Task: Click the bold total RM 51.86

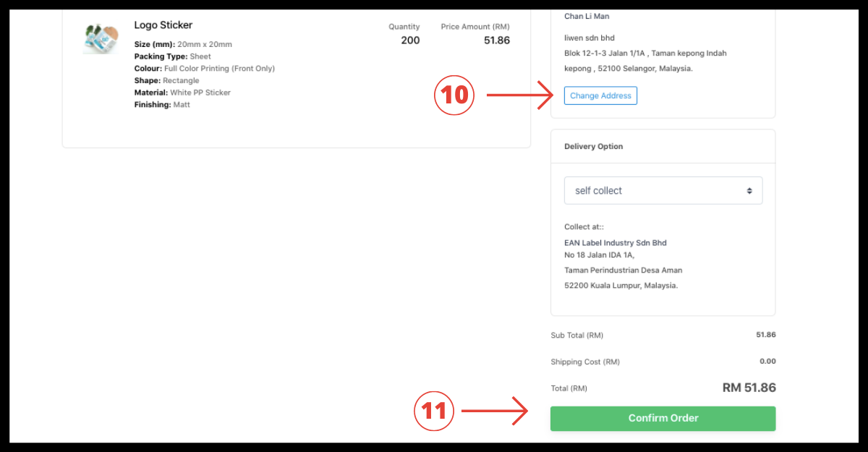Action: (749, 388)
